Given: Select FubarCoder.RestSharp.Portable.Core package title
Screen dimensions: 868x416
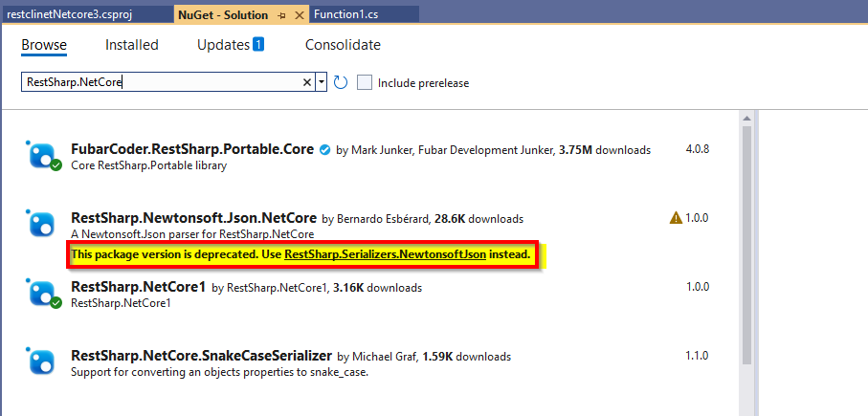Looking at the screenshot, I should click(x=192, y=149).
